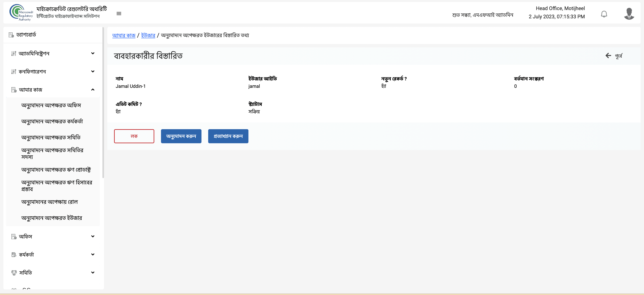Image resolution: width=644 pixels, height=295 pixels.
Task: Follow the আমার কাজ breadcrumb link
Action: pyautogui.click(x=124, y=36)
